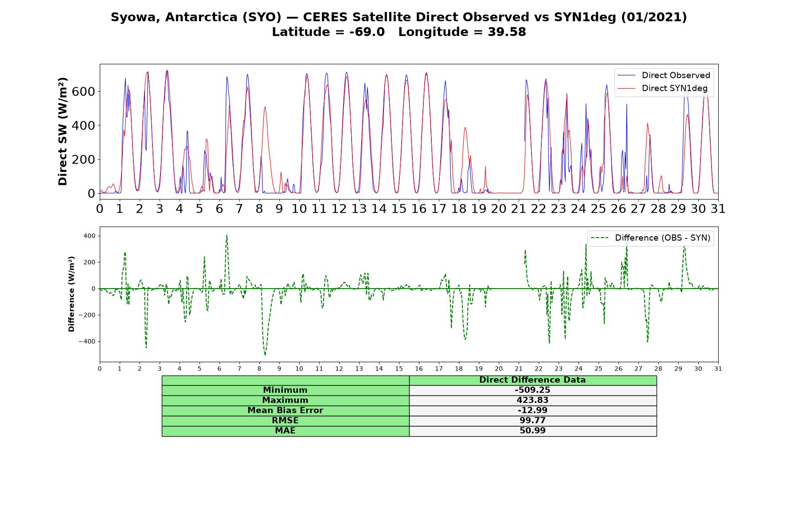Click the Direct SW (W/m²) axis label
The width and height of the screenshot is (798, 532).
(63, 131)
